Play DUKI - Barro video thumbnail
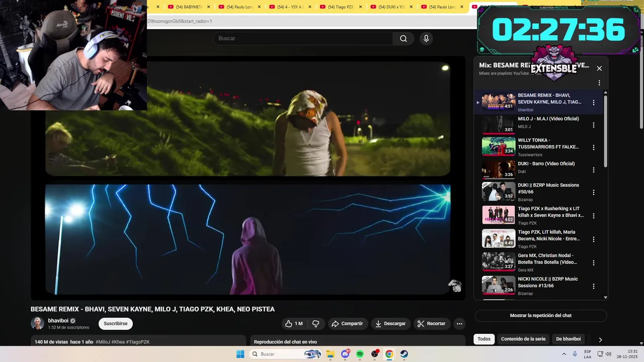 click(499, 169)
